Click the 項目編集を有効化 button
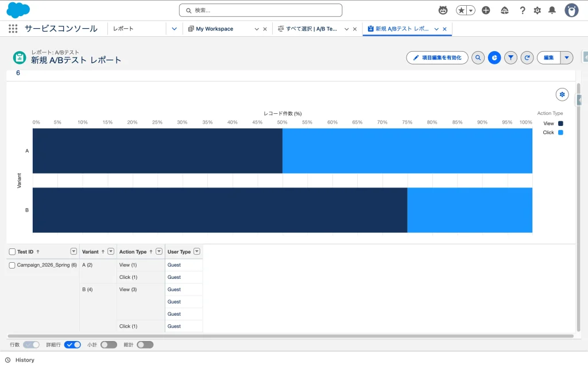The height and width of the screenshot is (368, 588). tap(437, 57)
